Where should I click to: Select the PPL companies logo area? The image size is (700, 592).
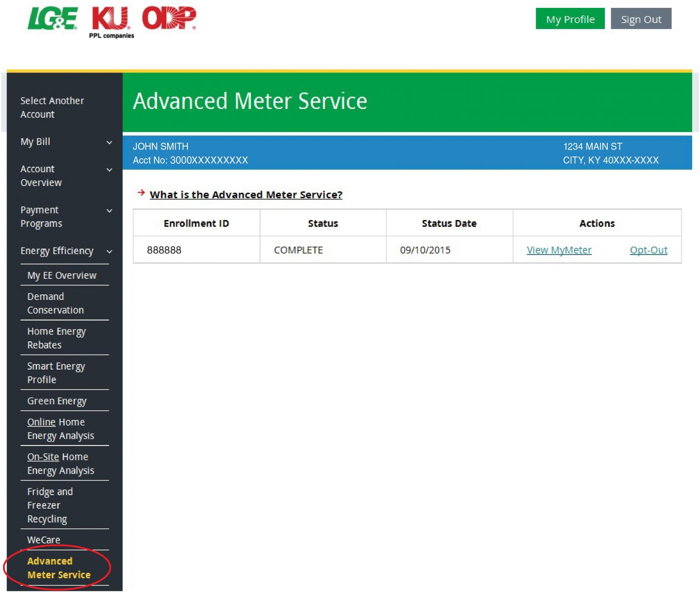click(x=110, y=35)
